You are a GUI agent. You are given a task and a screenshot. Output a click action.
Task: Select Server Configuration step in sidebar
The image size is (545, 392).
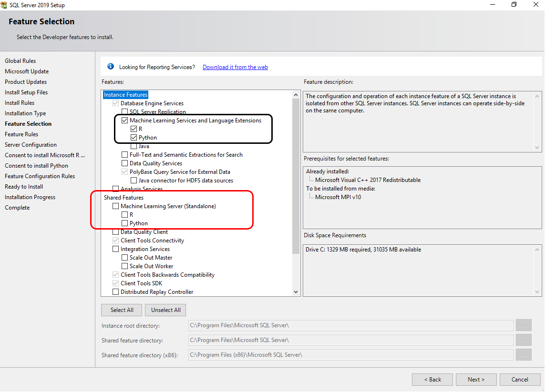coord(31,145)
